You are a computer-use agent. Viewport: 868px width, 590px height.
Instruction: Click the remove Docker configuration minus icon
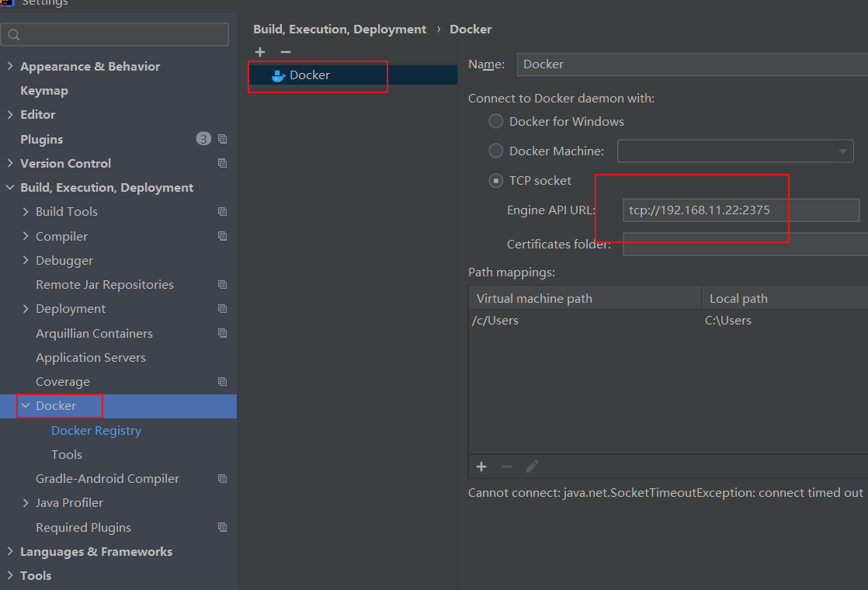click(285, 52)
